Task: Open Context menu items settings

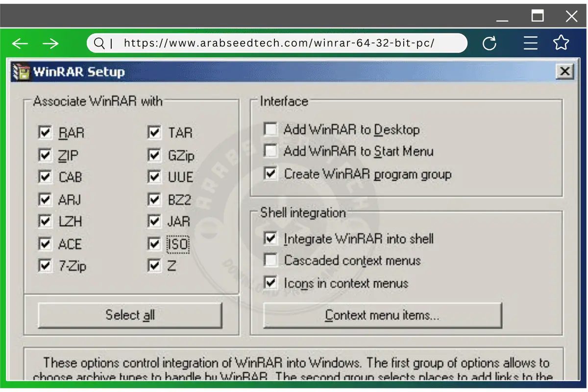Action: click(x=382, y=315)
